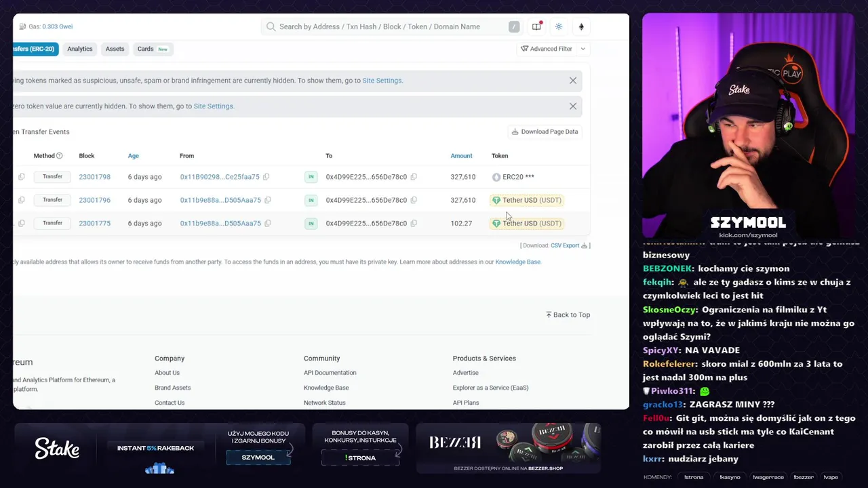Focus the Search by Address input field
The width and height of the screenshot is (868, 488).
pyautogui.click(x=392, y=26)
